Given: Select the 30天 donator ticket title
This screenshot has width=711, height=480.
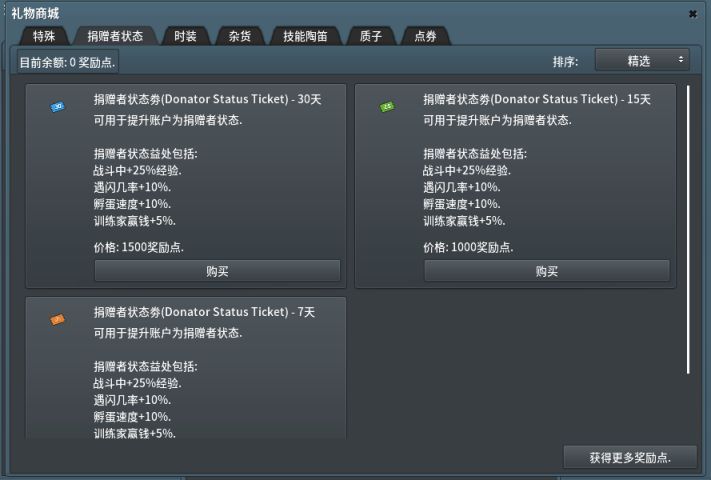Looking at the screenshot, I should pos(208,99).
